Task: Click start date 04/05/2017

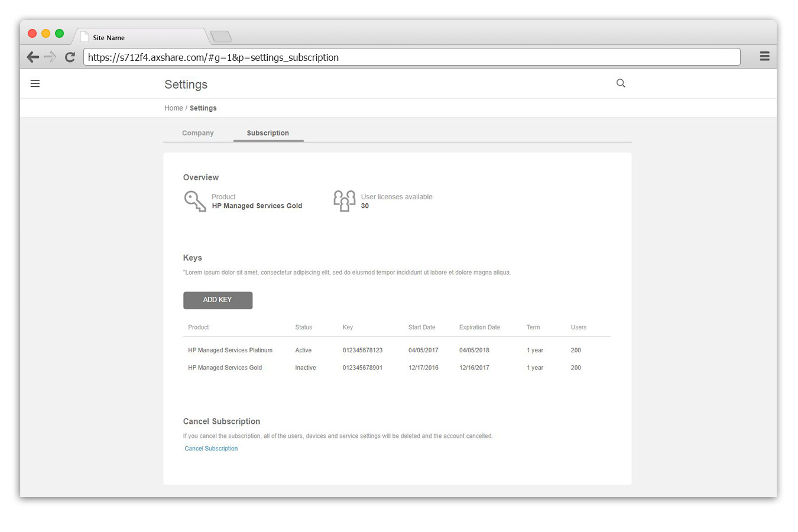Action: tap(423, 351)
